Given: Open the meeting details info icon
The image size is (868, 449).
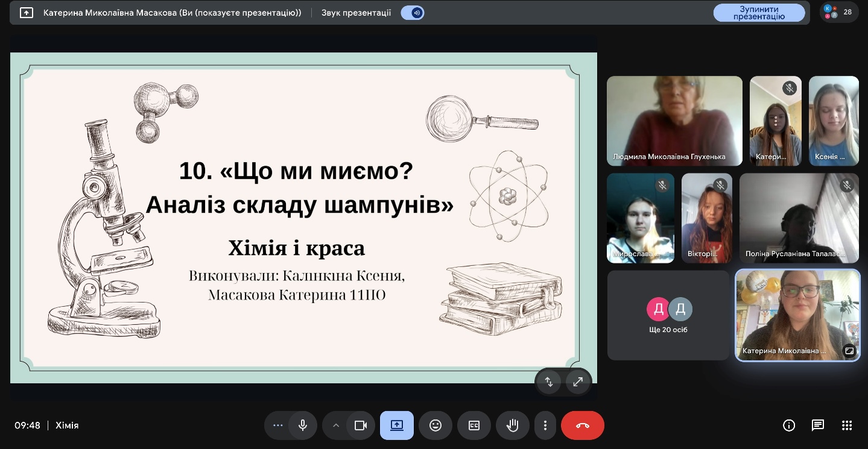Looking at the screenshot, I should (789, 425).
